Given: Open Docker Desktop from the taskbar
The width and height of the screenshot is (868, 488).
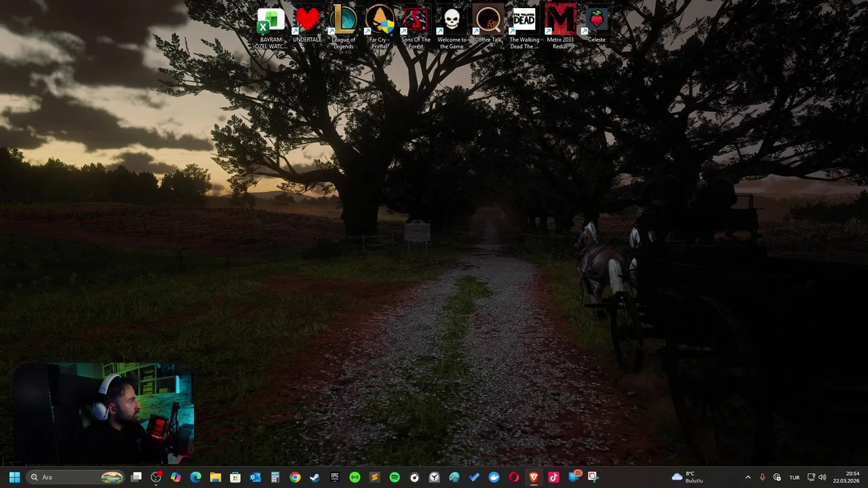Looking at the screenshot, I should click(x=494, y=477).
